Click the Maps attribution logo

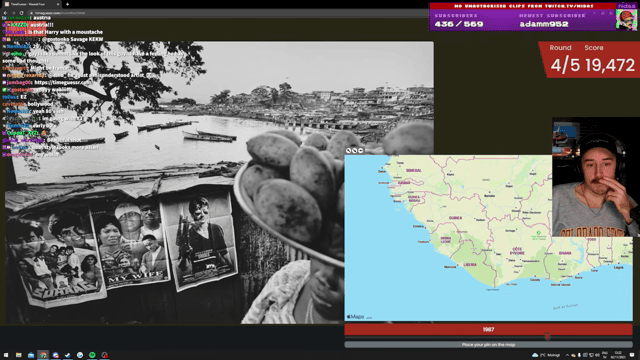(355, 317)
